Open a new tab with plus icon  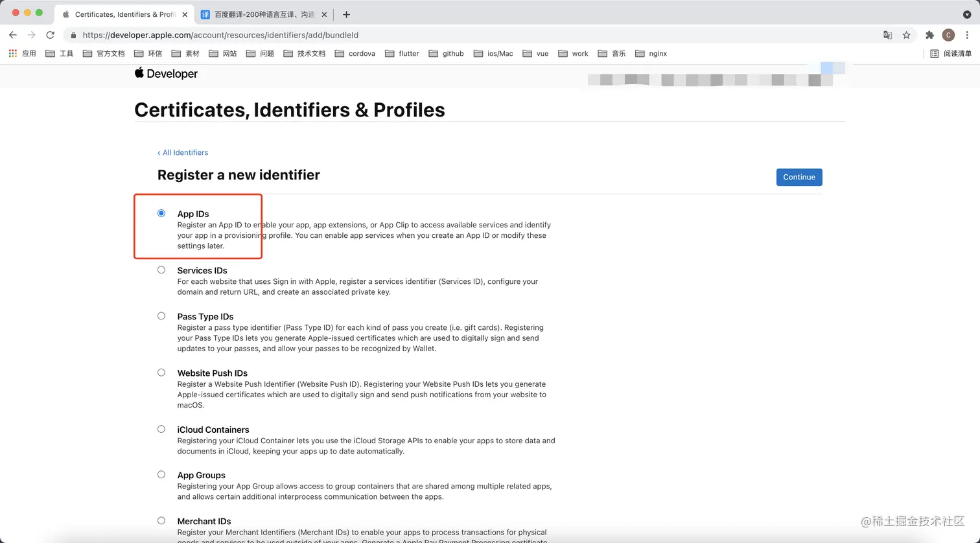tap(346, 14)
